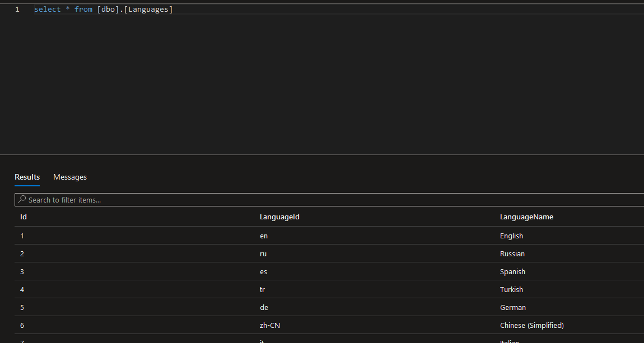Switch to the Results tab
The width and height of the screenshot is (644, 343).
click(x=27, y=177)
